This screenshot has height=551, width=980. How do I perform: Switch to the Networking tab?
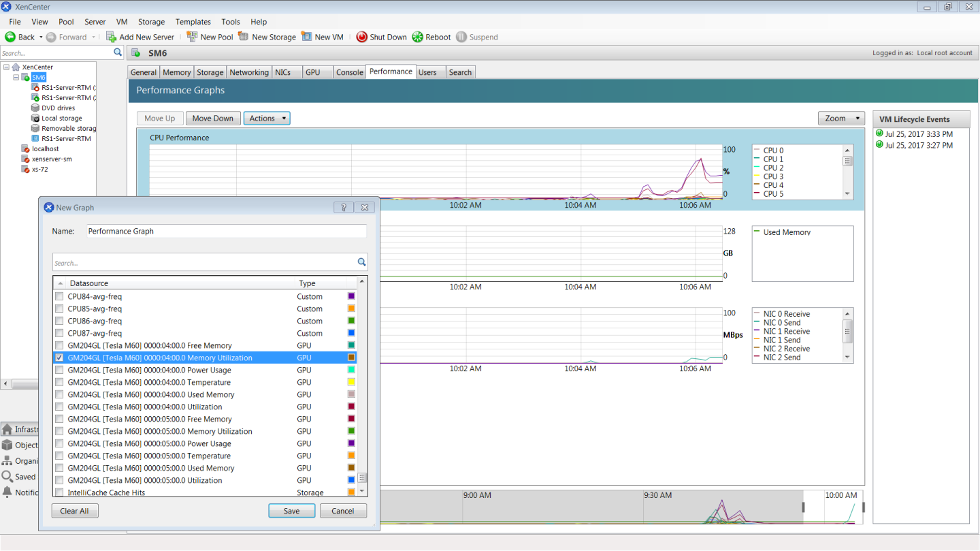[x=249, y=72]
